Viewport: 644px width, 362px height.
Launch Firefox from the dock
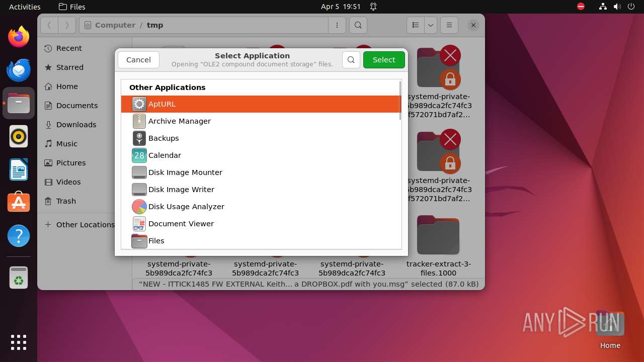point(19,37)
